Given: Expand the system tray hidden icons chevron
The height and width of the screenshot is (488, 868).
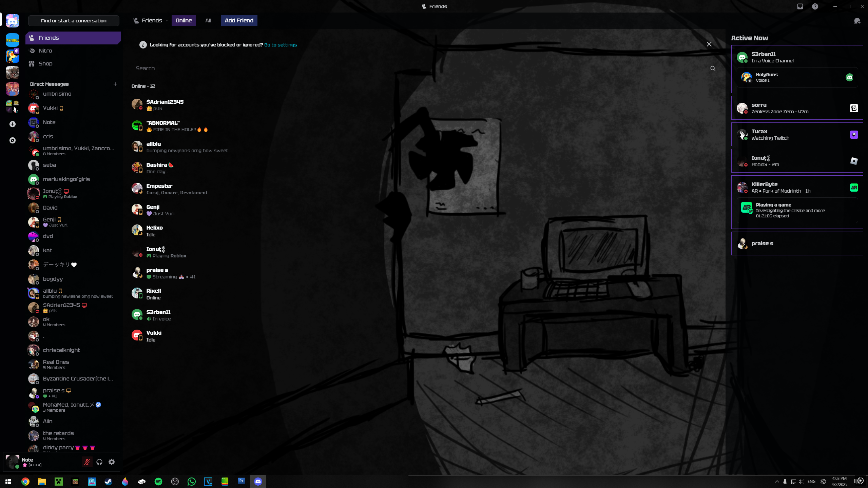Looking at the screenshot, I should pos(777,482).
